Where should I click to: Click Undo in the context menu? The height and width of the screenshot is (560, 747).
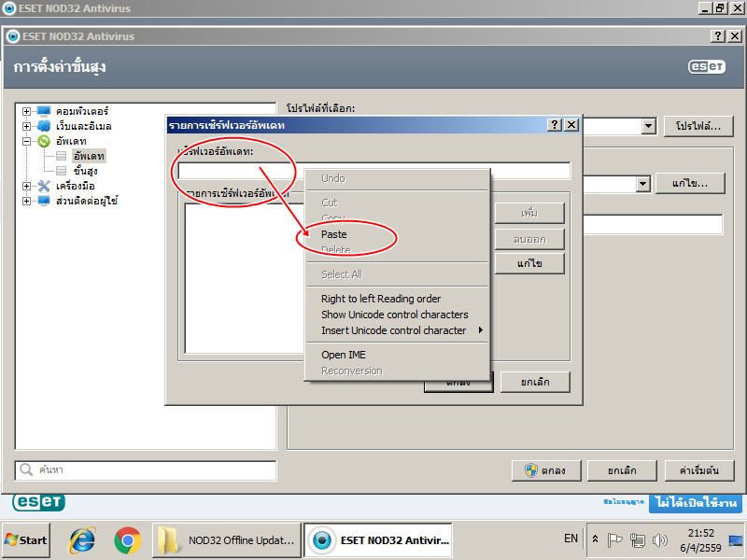click(x=398, y=178)
